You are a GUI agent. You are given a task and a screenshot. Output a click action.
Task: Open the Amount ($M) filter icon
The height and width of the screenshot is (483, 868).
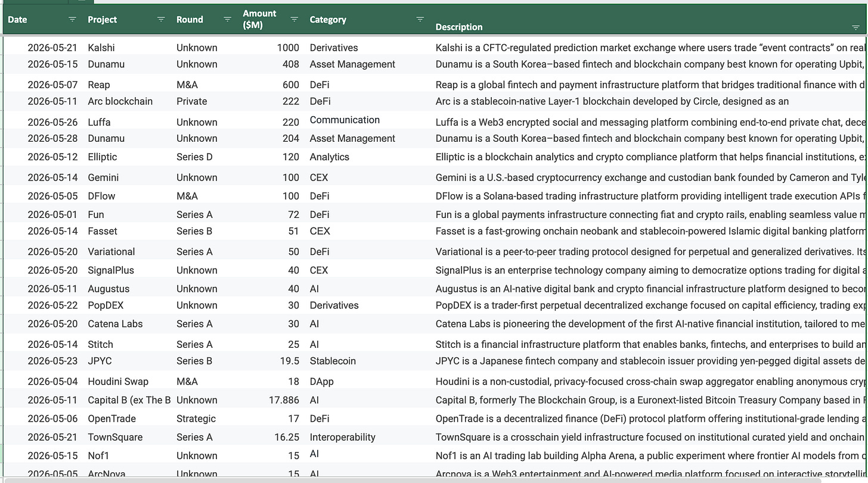[x=294, y=19]
